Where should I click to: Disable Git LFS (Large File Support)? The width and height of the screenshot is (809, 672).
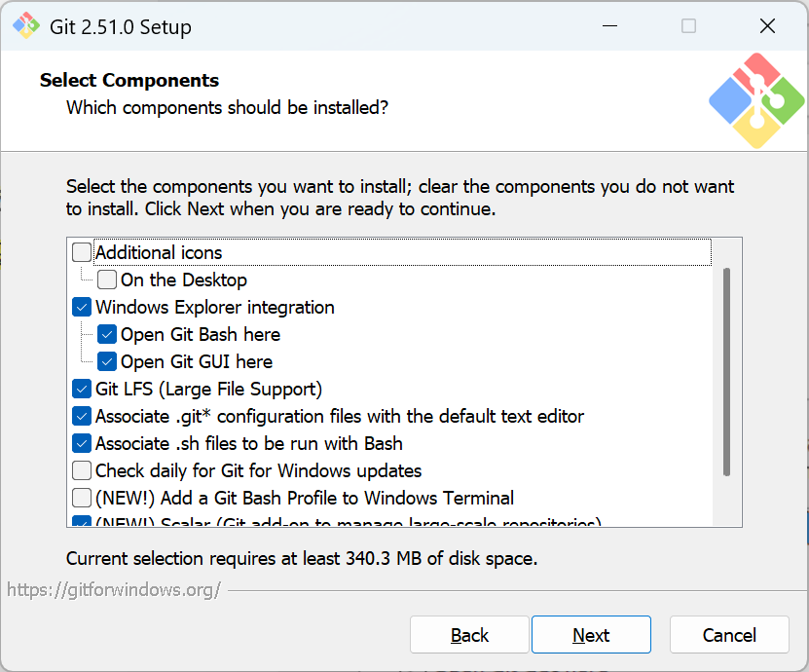82,389
